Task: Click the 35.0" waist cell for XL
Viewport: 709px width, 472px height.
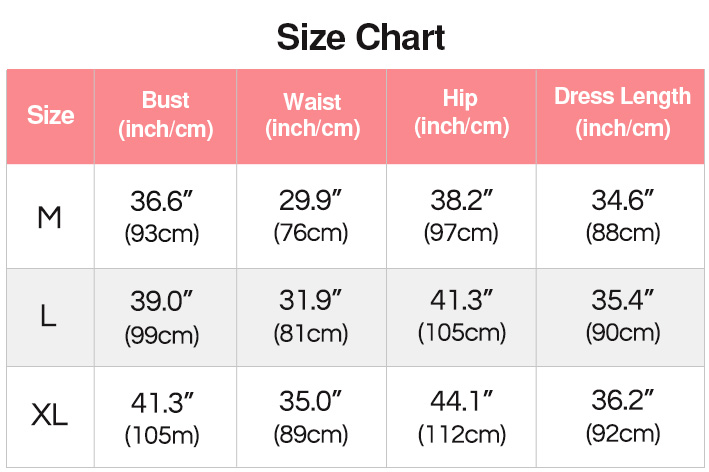Action: pyautogui.click(x=311, y=417)
